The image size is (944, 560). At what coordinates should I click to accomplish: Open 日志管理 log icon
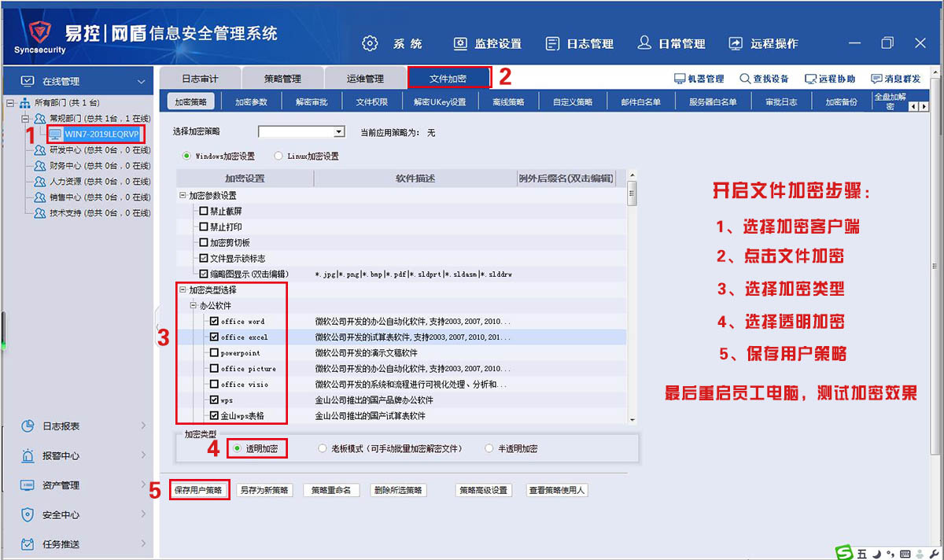pos(553,43)
